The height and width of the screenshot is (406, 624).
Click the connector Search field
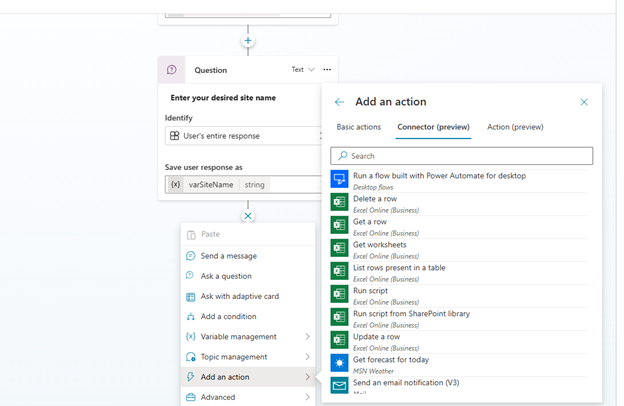[x=462, y=156]
